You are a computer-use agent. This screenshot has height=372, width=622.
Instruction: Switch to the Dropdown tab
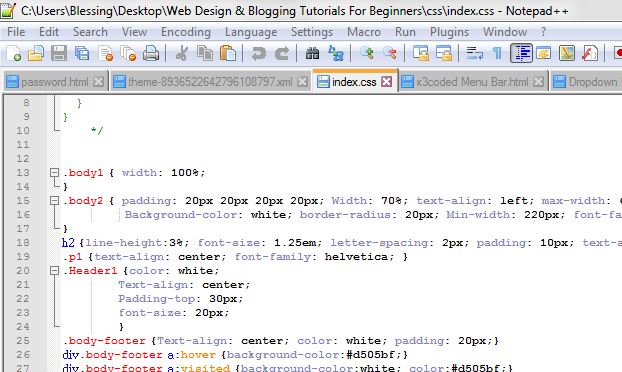pyautogui.click(x=587, y=82)
